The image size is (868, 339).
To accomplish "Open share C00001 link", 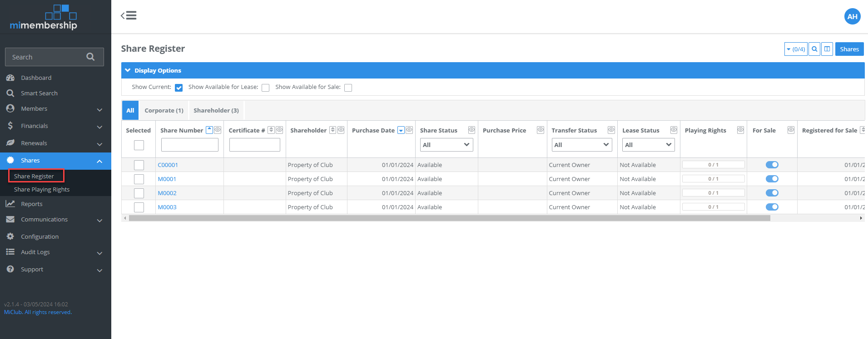I will 168,165.
